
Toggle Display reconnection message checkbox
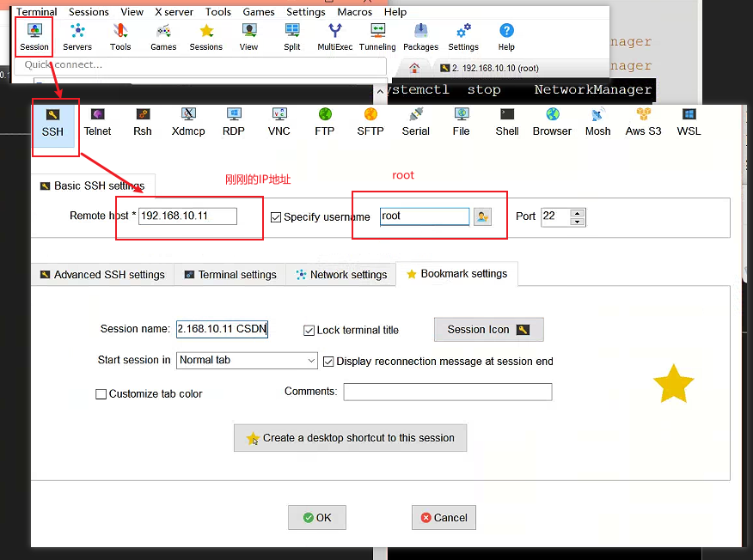[x=328, y=362]
